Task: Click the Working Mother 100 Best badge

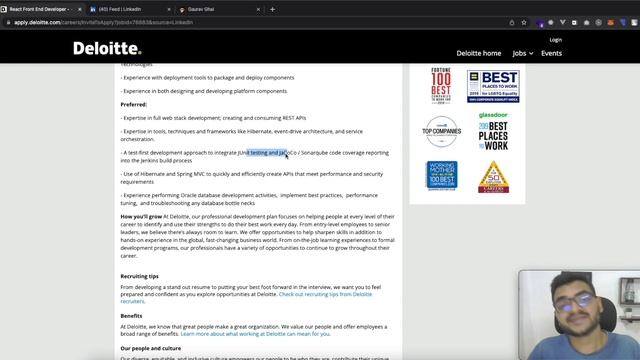Action: click(442, 176)
